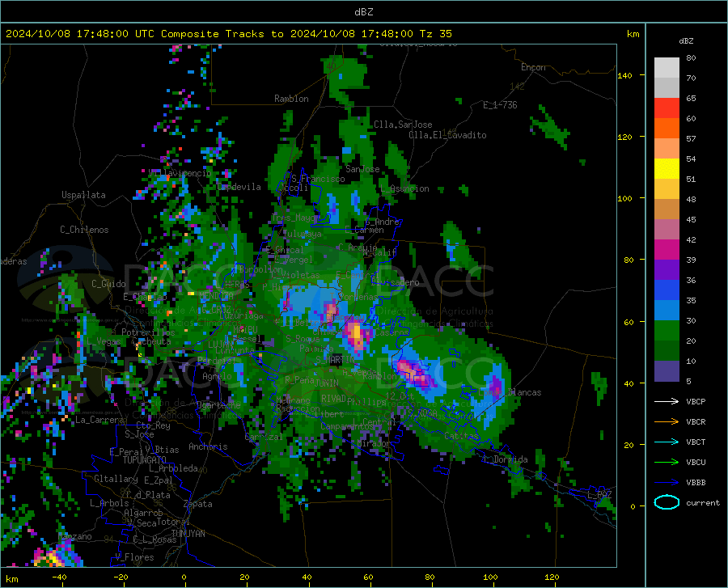
Task: Click the -40 tick on bottom axis
Action: [59, 577]
